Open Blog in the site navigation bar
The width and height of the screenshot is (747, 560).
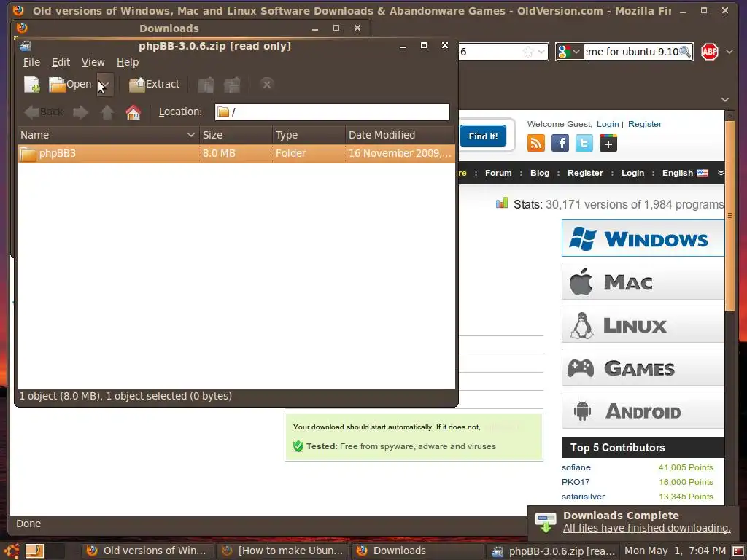[540, 173]
